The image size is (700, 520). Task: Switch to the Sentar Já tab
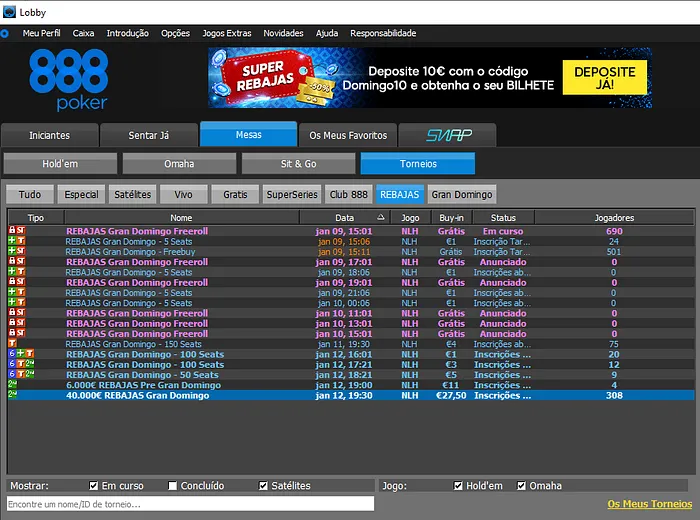coord(149,135)
